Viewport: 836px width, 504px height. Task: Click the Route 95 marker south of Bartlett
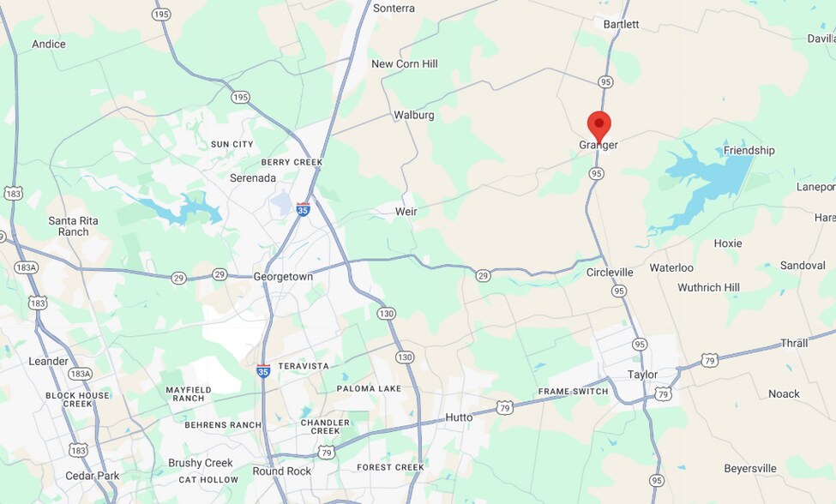[605, 81]
